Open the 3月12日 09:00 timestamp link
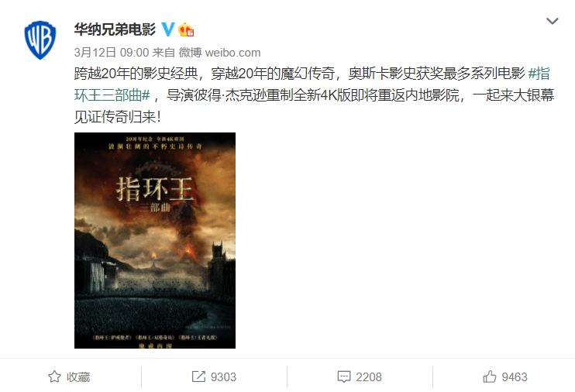This screenshot has width=575, height=392. (x=112, y=53)
